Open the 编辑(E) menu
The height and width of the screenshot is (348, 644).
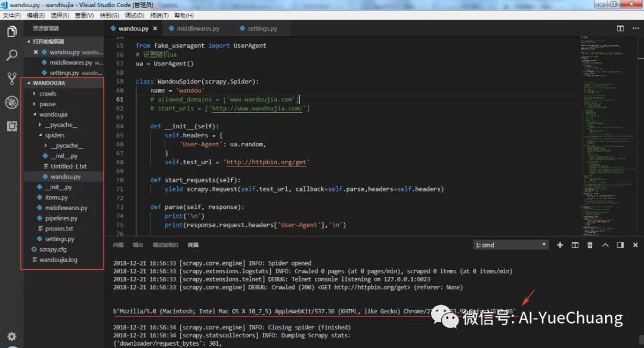(x=36, y=15)
